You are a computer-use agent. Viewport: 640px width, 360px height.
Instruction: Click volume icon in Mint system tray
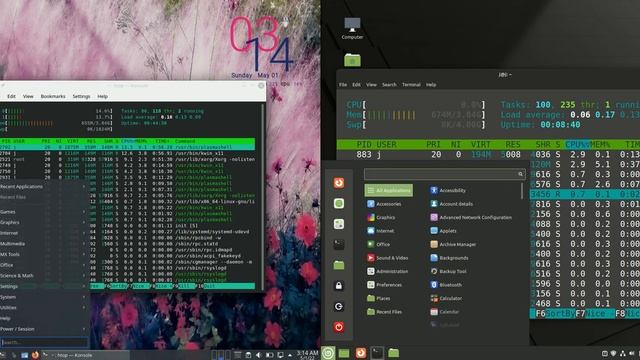(x=632, y=353)
